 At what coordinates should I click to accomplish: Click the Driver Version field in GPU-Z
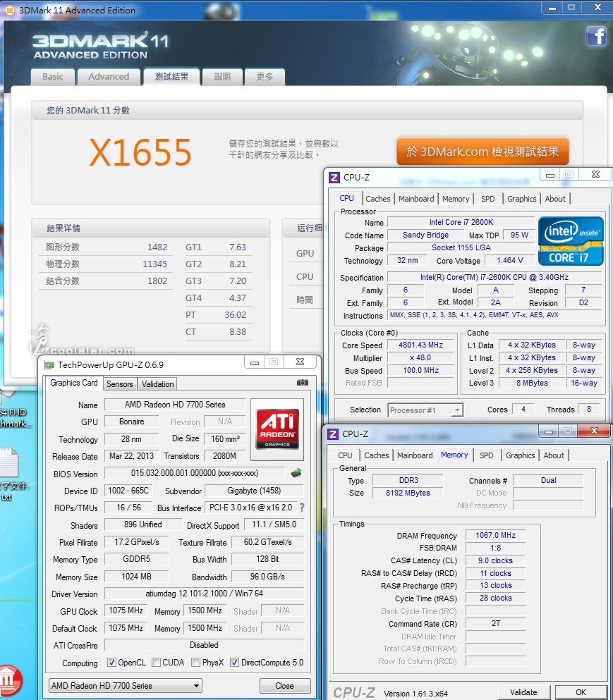[x=204, y=594]
